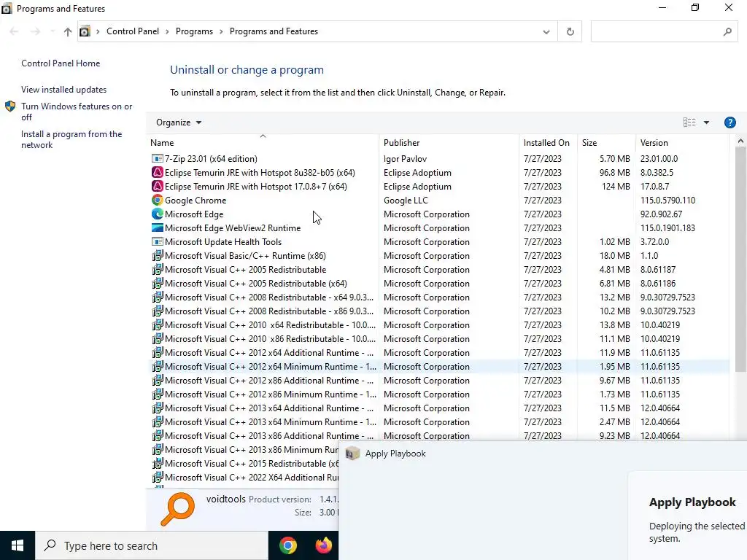This screenshot has height=560, width=747.
Task: Open View installed updates link
Action: pos(64,90)
